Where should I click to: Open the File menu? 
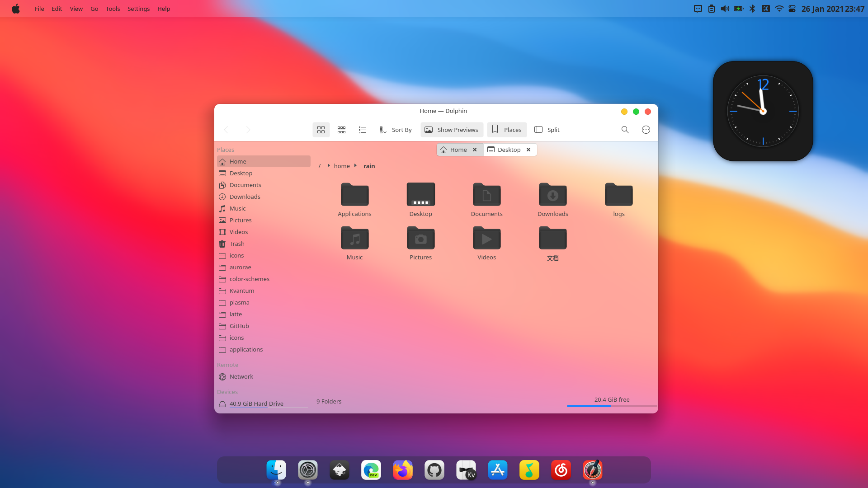click(39, 9)
